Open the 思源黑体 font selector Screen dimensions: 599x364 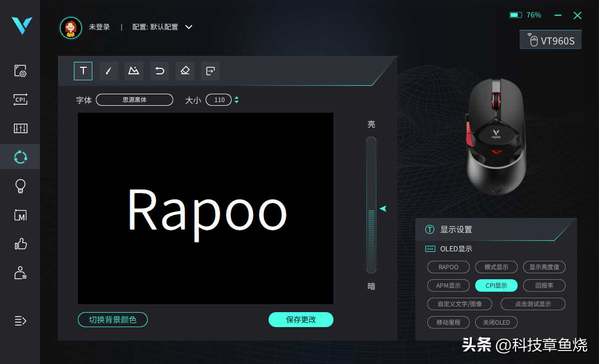tap(134, 100)
